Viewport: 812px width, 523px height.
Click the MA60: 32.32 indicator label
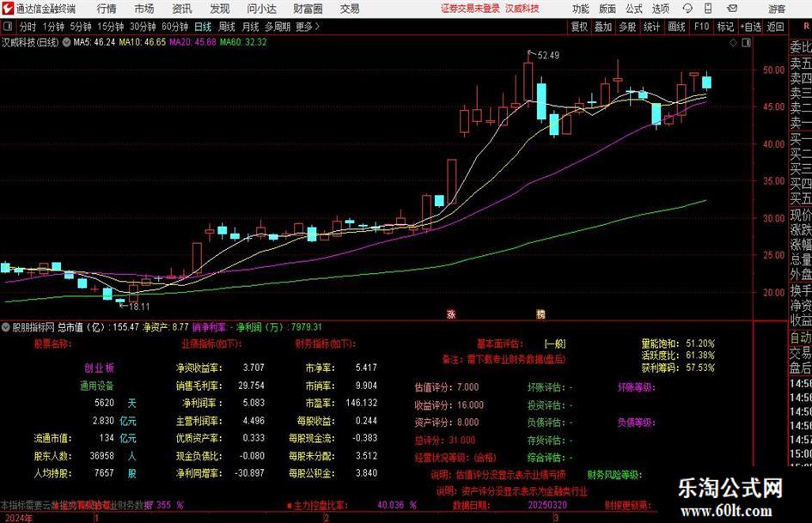click(x=243, y=42)
